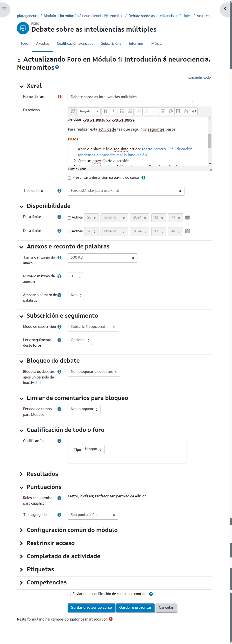Enable Presentar a descrición na páxina do curso
Image resolution: width=232 pixels, height=644 pixels.
point(69,178)
